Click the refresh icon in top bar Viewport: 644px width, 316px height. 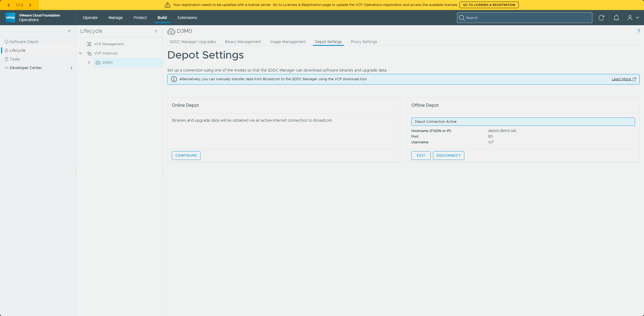(601, 18)
